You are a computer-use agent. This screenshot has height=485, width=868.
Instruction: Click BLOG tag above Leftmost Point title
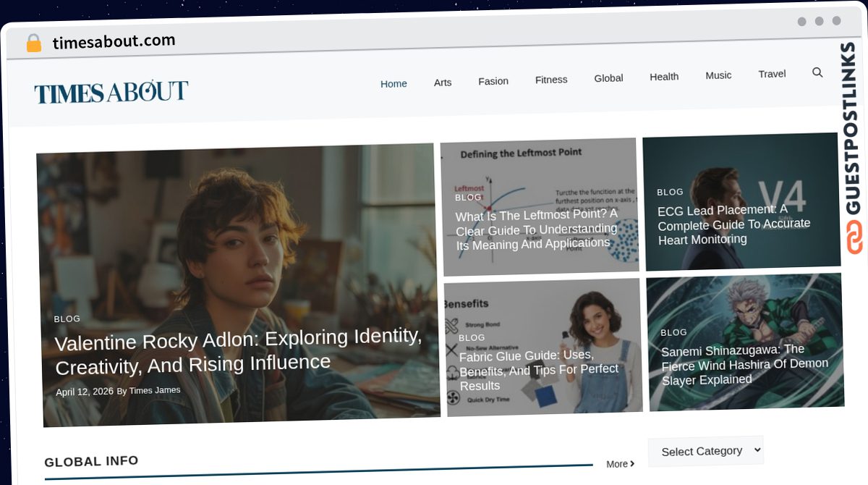[x=468, y=197]
